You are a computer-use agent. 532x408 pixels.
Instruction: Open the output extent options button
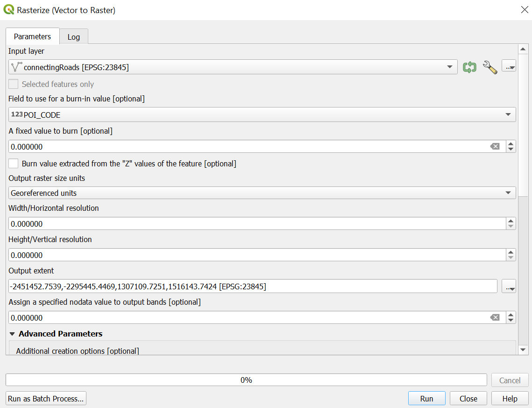click(509, 286)
